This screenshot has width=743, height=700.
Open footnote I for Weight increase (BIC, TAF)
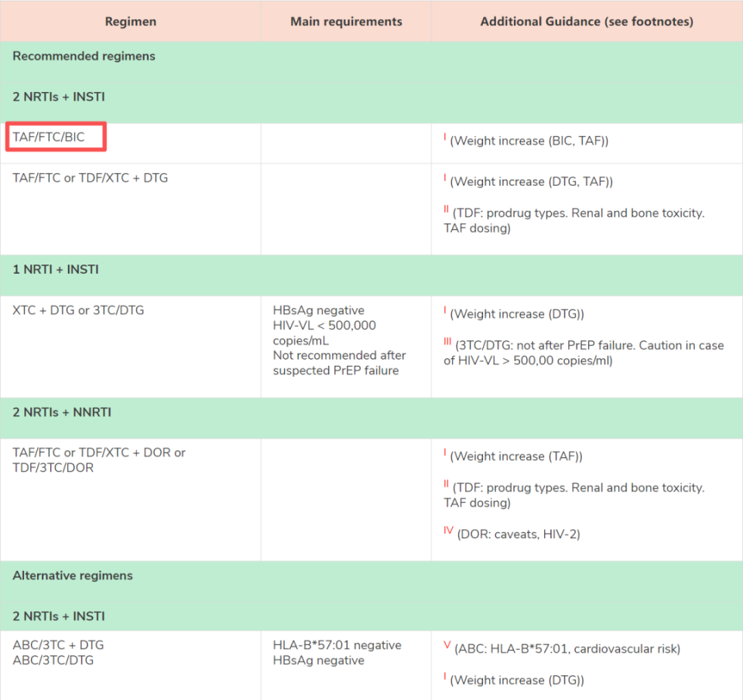point(446,138)
